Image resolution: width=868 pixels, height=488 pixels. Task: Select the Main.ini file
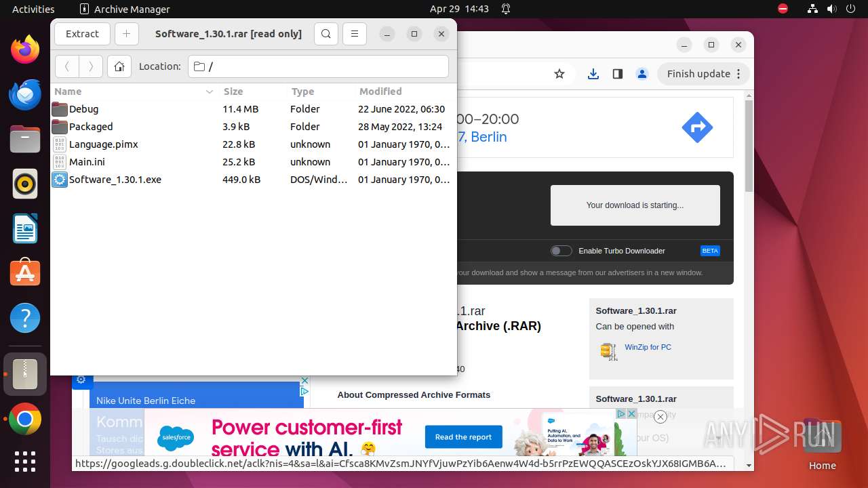pyautogui.click(x=253, y=162)
